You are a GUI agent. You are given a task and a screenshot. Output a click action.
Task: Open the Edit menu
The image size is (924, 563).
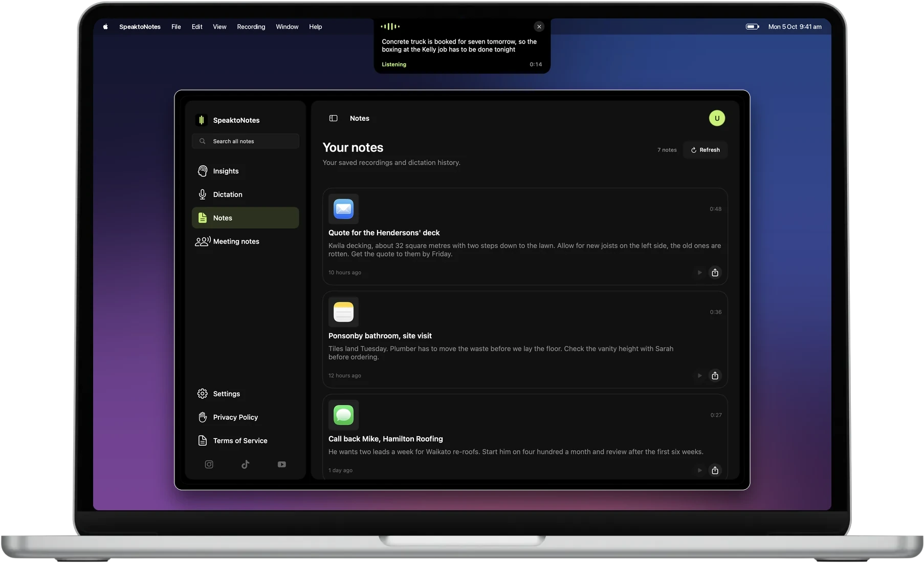[x=197, y=27]
